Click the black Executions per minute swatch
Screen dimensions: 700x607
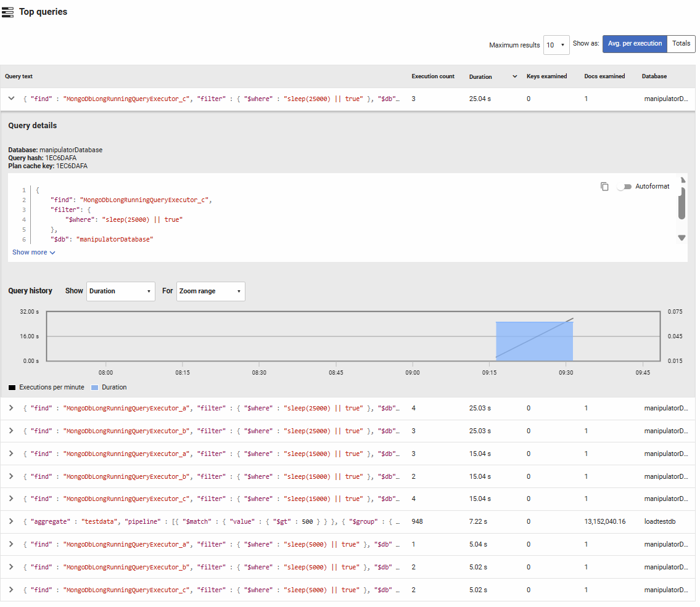(12, 388)
